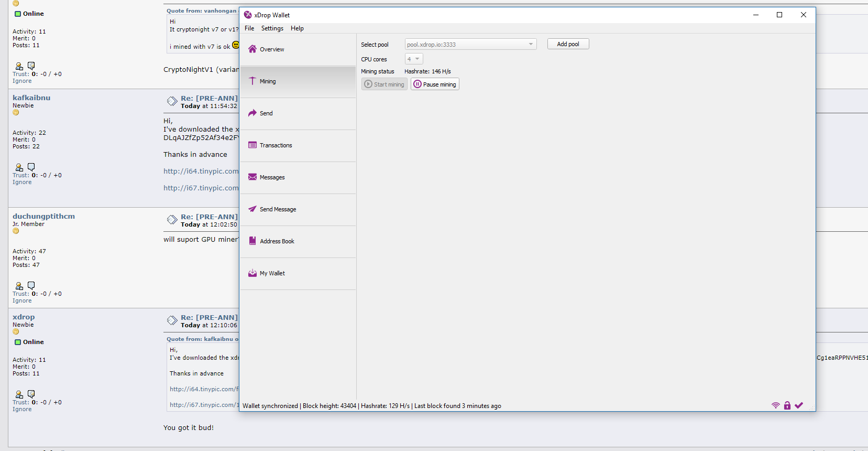This screenshot has height=451, width=868.
Task: Click the Block height: 43404 status bar text
Action: 329,406
